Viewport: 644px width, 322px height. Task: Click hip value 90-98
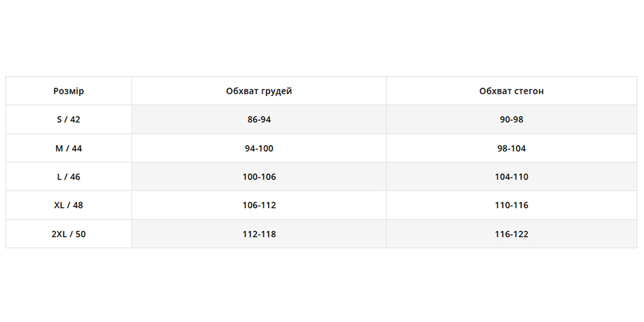tap(511, 120)
